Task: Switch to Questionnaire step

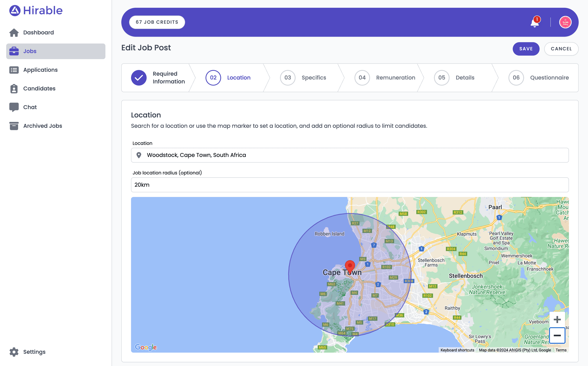Action: [549, 78]
